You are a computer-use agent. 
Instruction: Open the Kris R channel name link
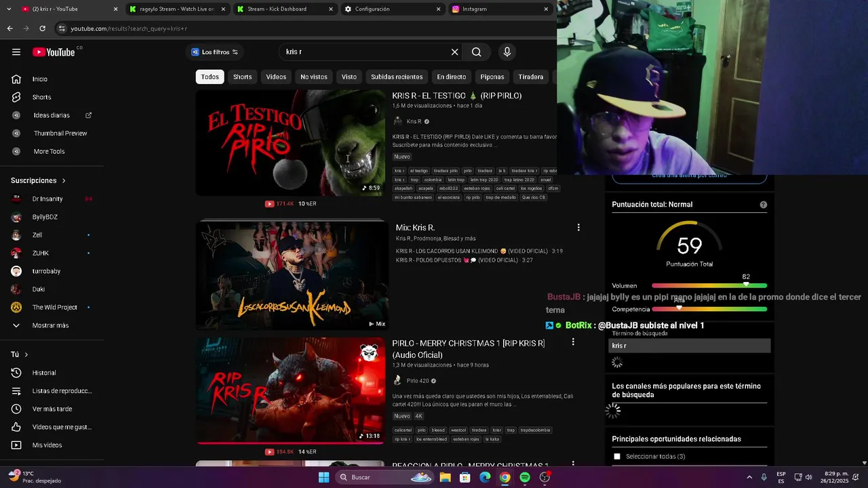click(414, 121)
